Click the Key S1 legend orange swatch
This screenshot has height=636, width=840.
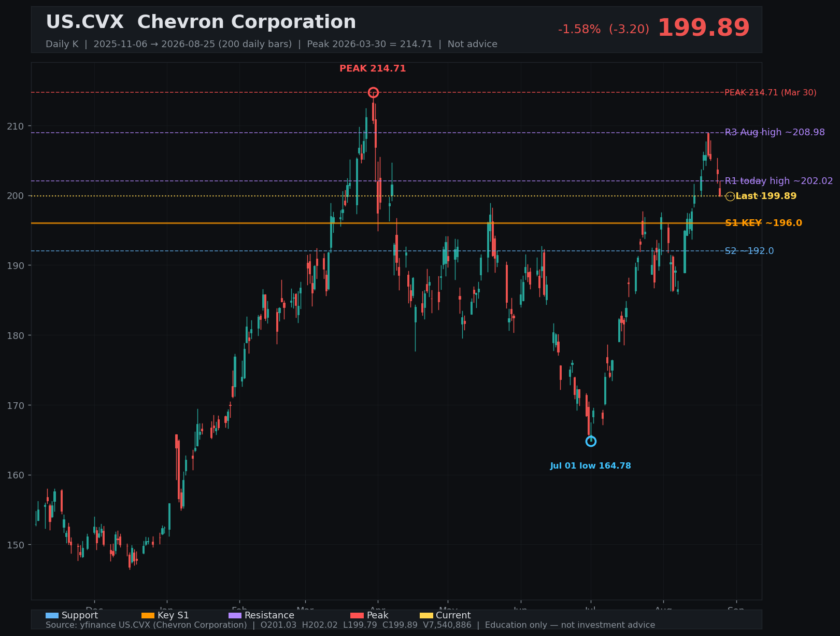click(x=148, y=615)
